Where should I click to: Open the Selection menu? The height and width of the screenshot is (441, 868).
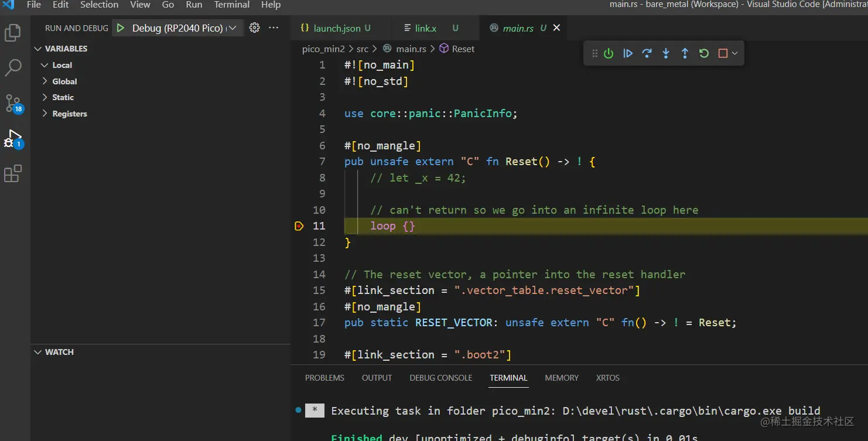coord(99,5)
